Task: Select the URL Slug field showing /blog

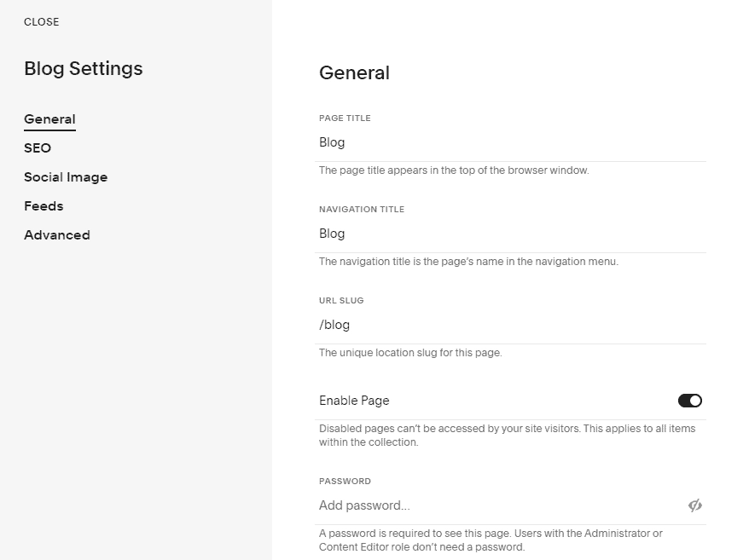Action: 427,325
